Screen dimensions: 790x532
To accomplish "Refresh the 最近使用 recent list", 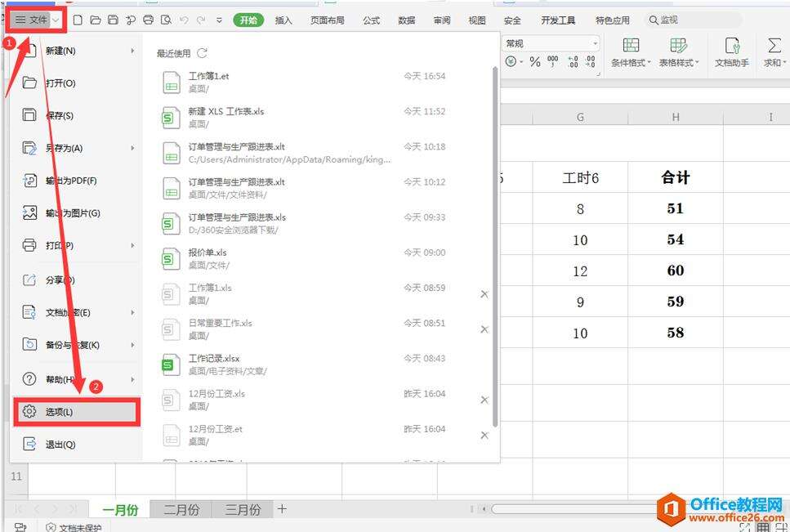I will [202, 53].
